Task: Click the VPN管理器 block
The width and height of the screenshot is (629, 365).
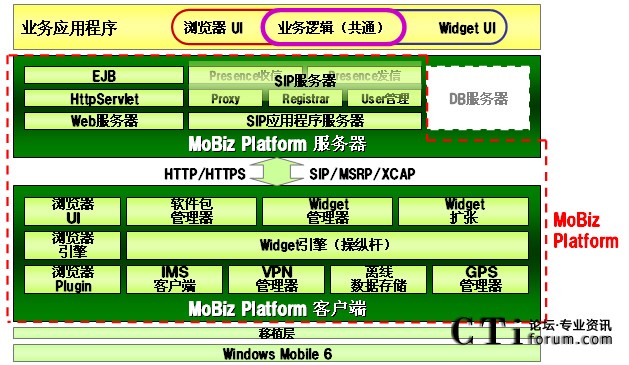Action: (x=276, y=279)
